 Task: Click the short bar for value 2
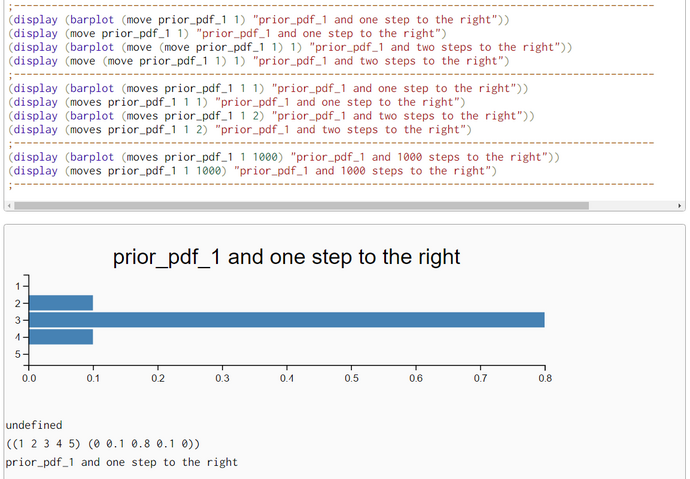coord(61,303)
